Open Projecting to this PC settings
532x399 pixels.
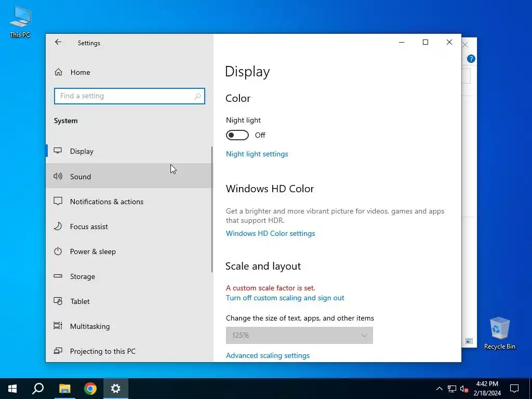(129, 351)
